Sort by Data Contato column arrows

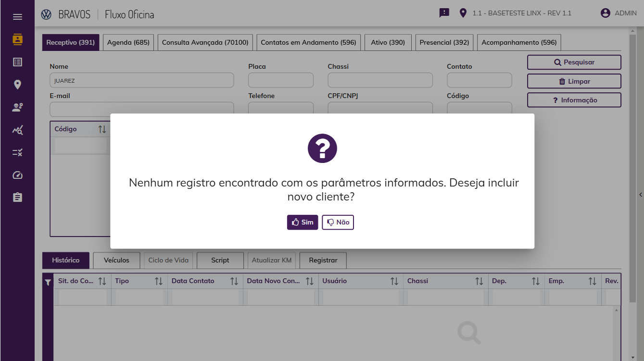point(234,281)
